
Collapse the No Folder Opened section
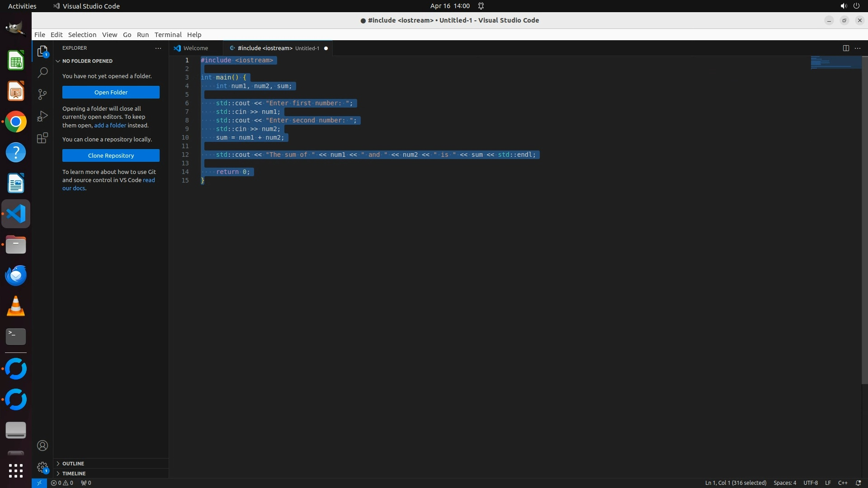87,61
